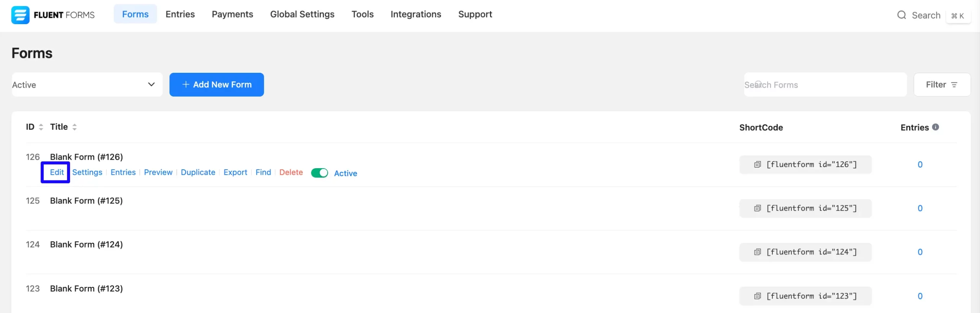The height and width of the screenshot is (313, 980).
Task: Copy shortcode icon for form 123
Action: 757,296
